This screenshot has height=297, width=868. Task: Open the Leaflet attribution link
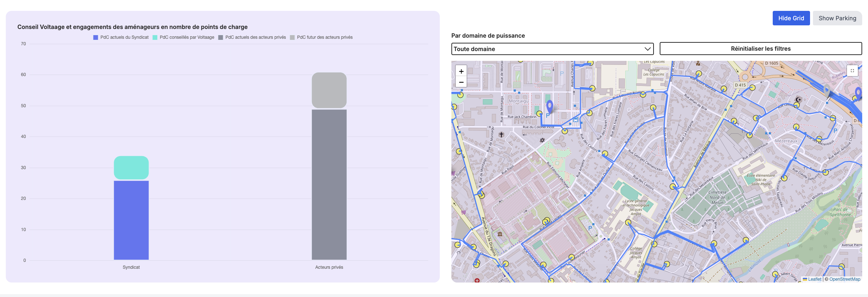tap(812, 279)
